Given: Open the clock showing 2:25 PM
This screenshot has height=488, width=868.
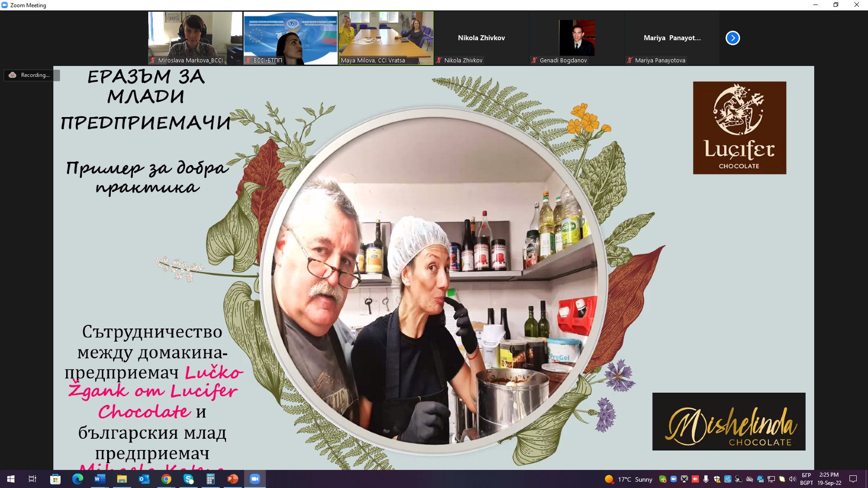Looking at the screenshot, I should pyautogui.click(x=829, y=479).
